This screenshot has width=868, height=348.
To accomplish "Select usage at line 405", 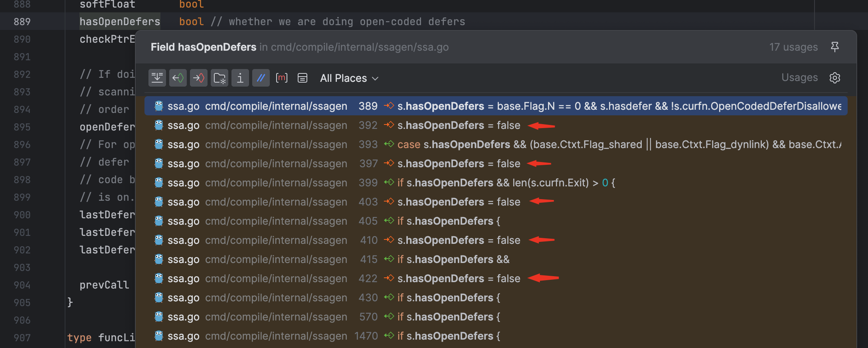I will point(496,221).
